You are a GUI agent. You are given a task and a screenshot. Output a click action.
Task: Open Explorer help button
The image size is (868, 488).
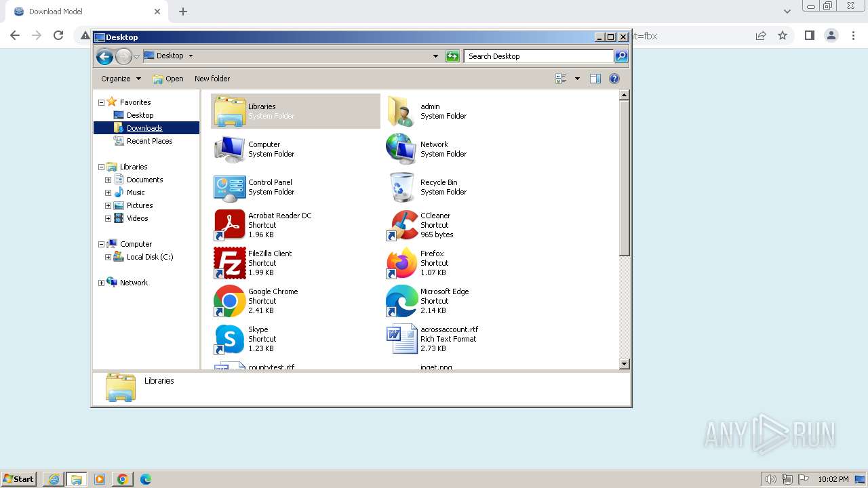tap(614, 79)
